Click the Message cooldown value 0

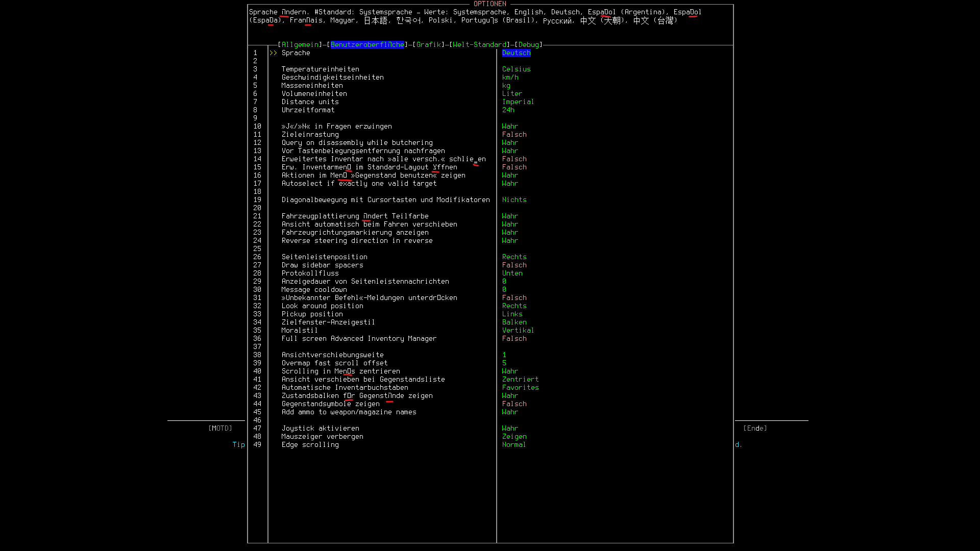click(504, 290)
